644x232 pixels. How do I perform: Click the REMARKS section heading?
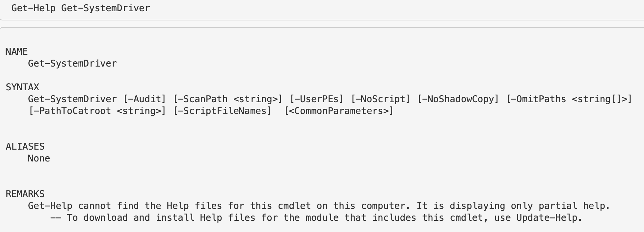(25, 194)
